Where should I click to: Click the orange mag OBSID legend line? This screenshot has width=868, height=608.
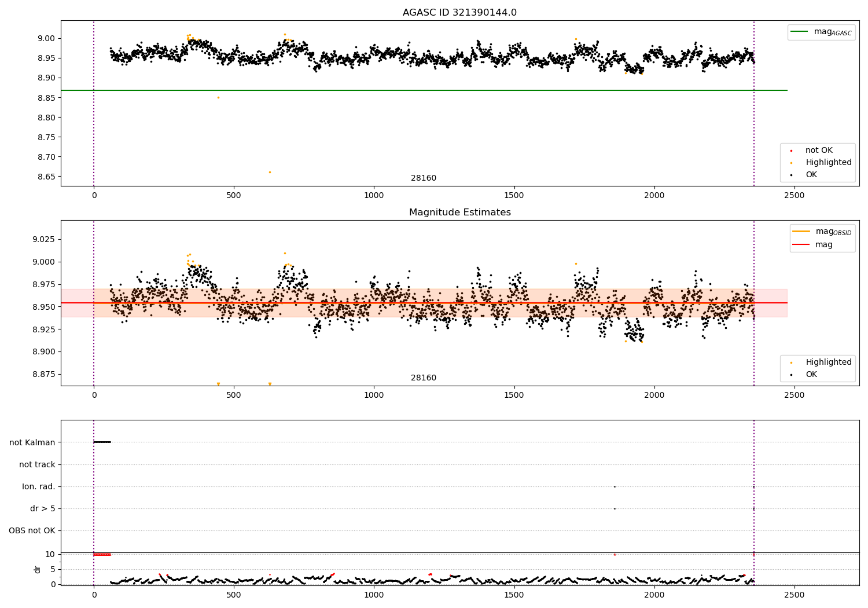click(801, 231)
